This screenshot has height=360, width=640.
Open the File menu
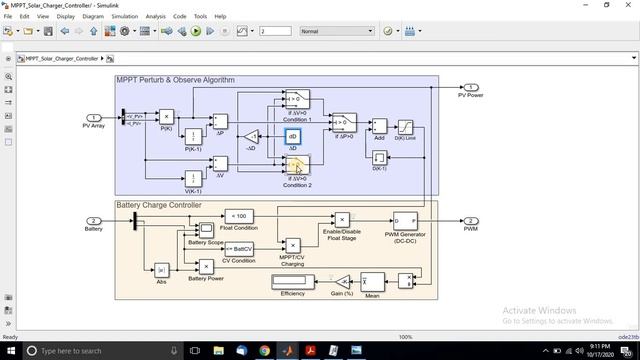[8, 16]
